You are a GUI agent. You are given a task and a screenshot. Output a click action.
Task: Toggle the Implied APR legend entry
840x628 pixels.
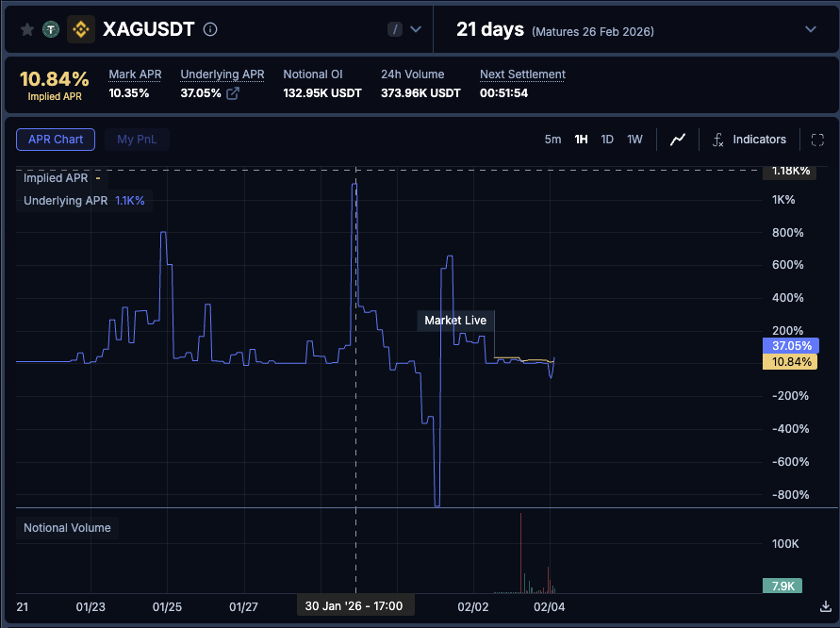(58, 178)
